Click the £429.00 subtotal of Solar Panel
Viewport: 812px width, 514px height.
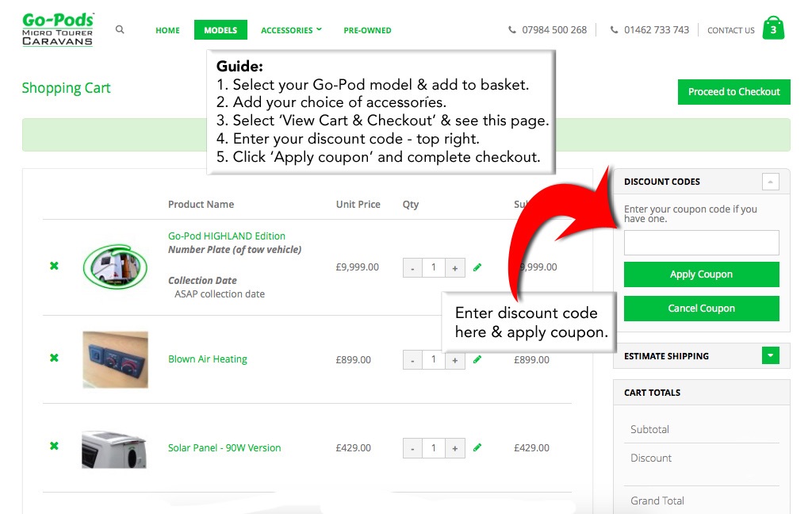point(531,447)
